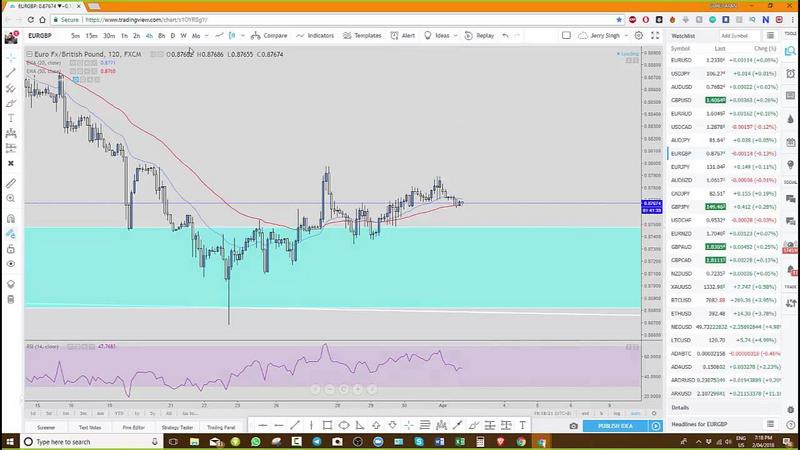The image size is (800, 450).
Task: Open the patterns tool in left toolbar
Action: pos(11,133)
